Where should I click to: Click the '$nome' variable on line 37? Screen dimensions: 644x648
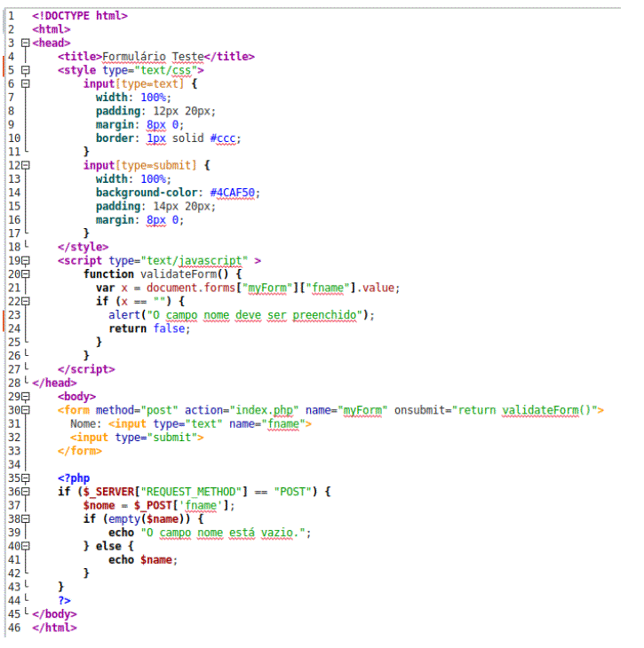coord(99,505)
